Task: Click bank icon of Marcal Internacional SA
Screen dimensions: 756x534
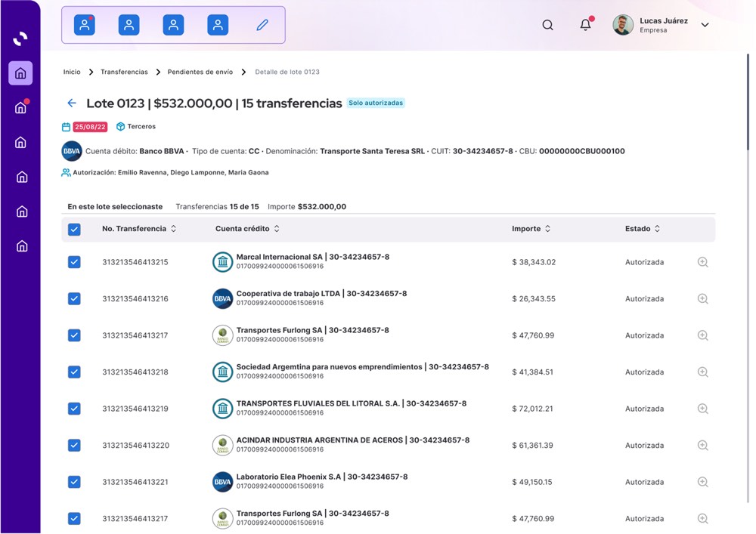Action: (x=223, y=262)
